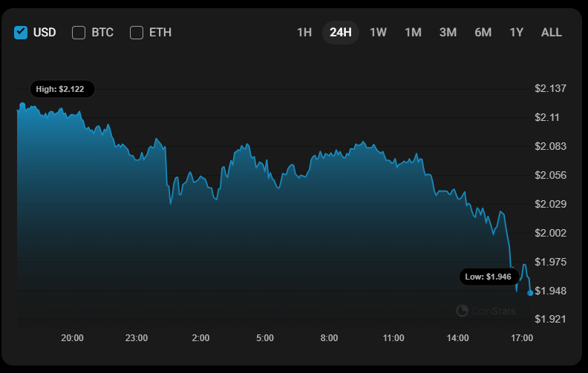The width and height of the screenshot is (588, 373).
Task: Switch to the 1H time range
Action: [304, 32]
